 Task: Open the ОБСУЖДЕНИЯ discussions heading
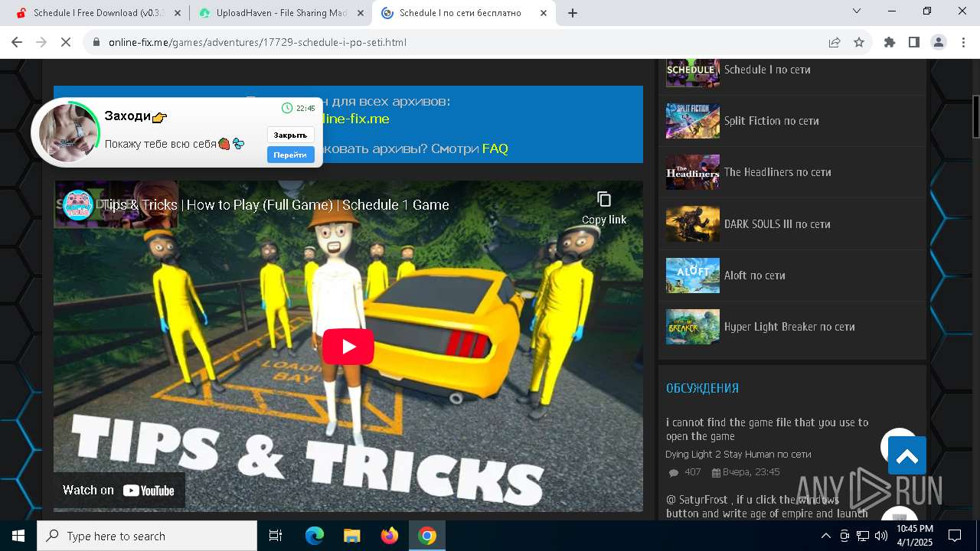(x=702, y=388)
